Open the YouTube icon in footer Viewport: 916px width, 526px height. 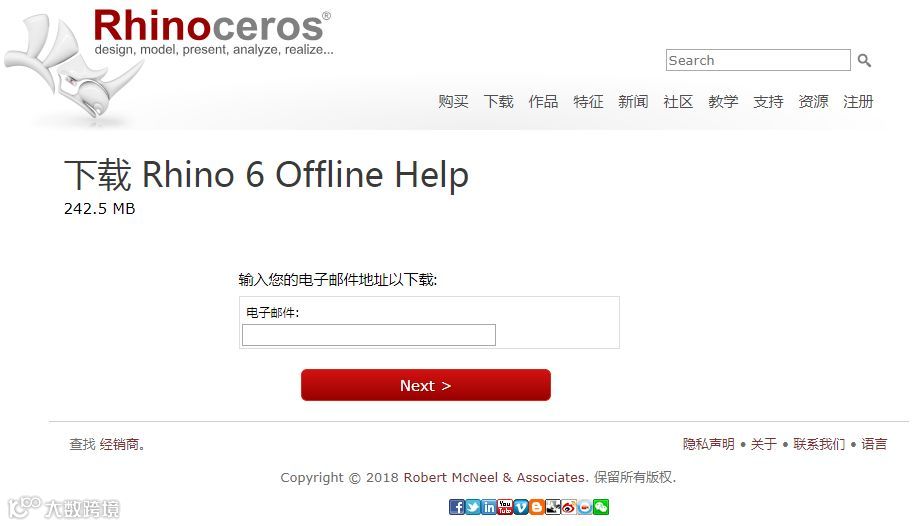coord(505,507)
